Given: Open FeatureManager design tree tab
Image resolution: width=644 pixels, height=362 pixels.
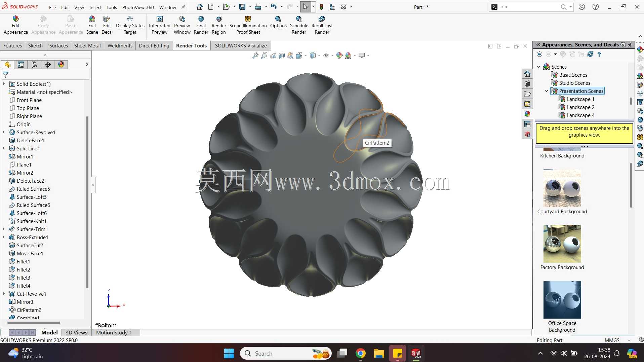Looking at the screenshot, I should tap(7, 64).
